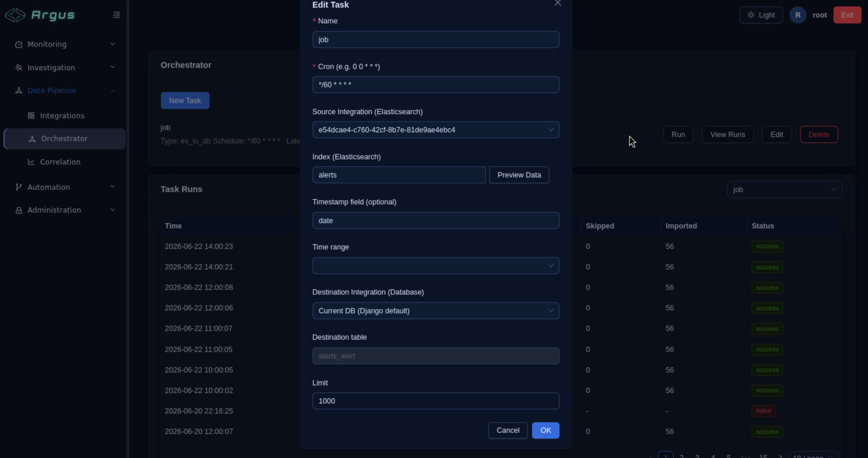Click the Monitoring gauge icon

click(x=19, y=45)
